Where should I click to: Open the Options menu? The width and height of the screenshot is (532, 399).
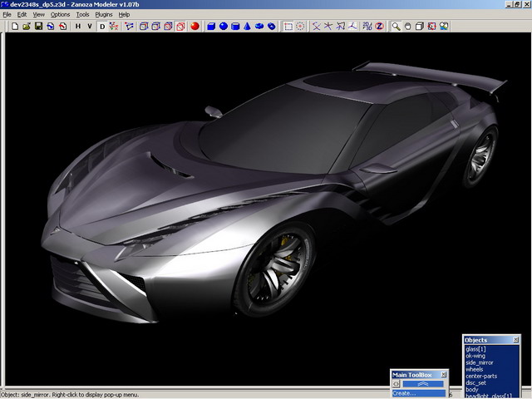[60, 15]
